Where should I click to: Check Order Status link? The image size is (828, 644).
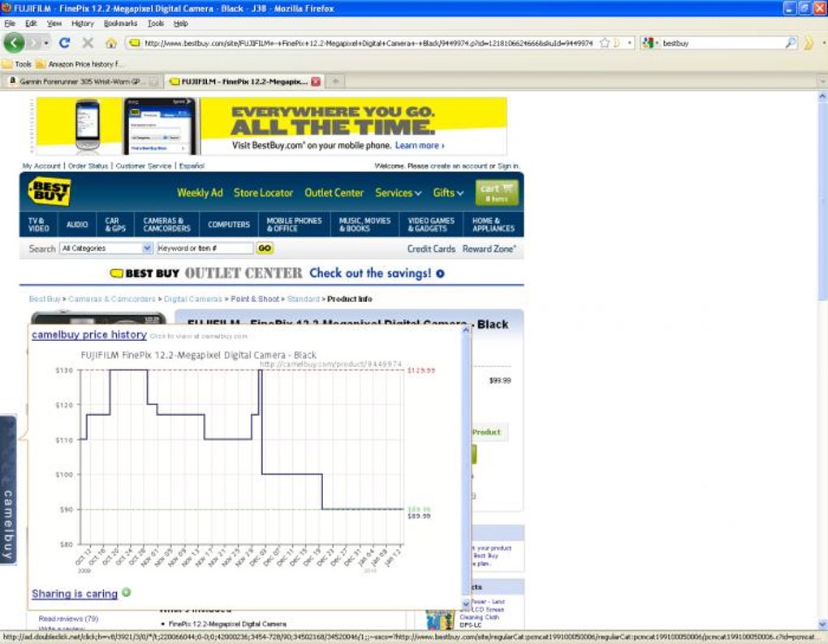pyautogui.click(x=88, y=166)
